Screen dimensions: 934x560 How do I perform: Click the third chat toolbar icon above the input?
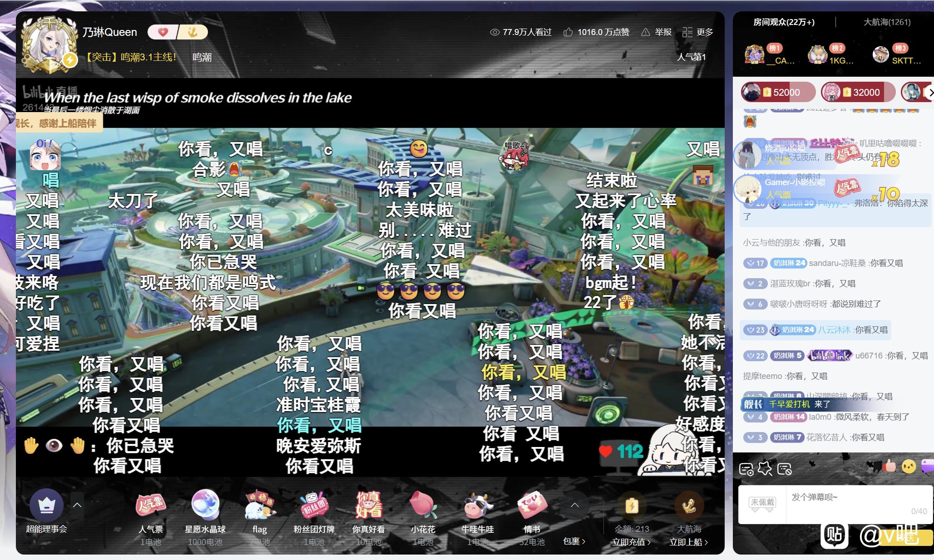pos(784,469)
